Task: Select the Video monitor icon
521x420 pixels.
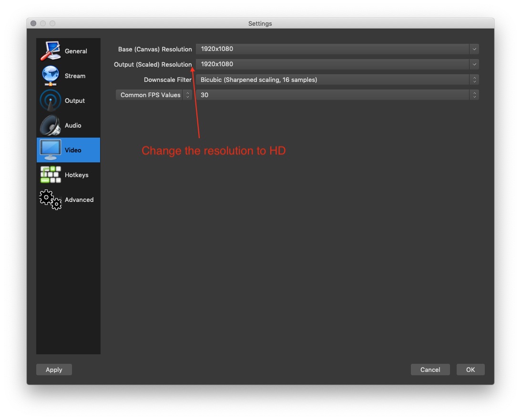Action: pyautogui.click(x=50, y=150)
